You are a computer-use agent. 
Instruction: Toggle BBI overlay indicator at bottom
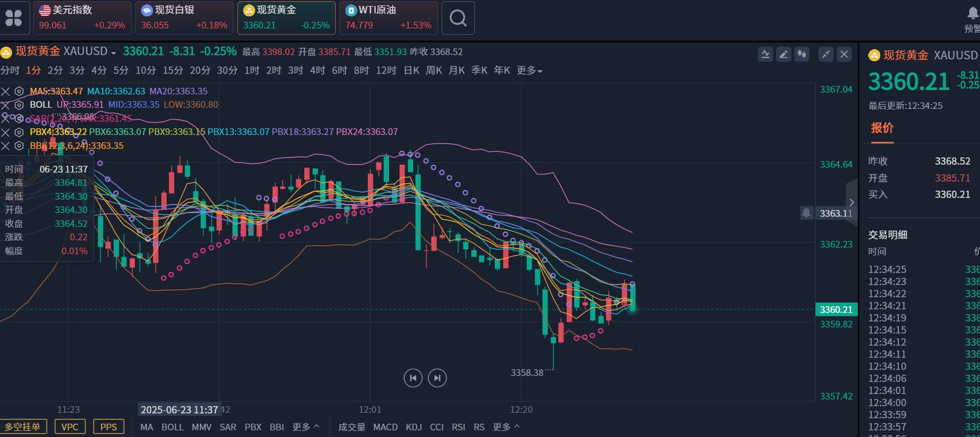click(277, 427)
